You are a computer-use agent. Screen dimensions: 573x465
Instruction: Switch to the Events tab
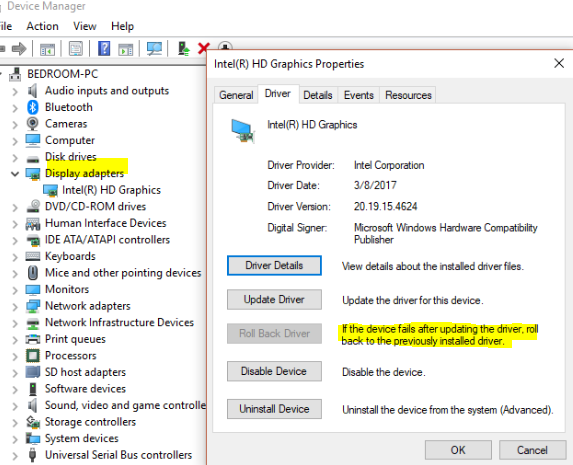click(358, 95)
